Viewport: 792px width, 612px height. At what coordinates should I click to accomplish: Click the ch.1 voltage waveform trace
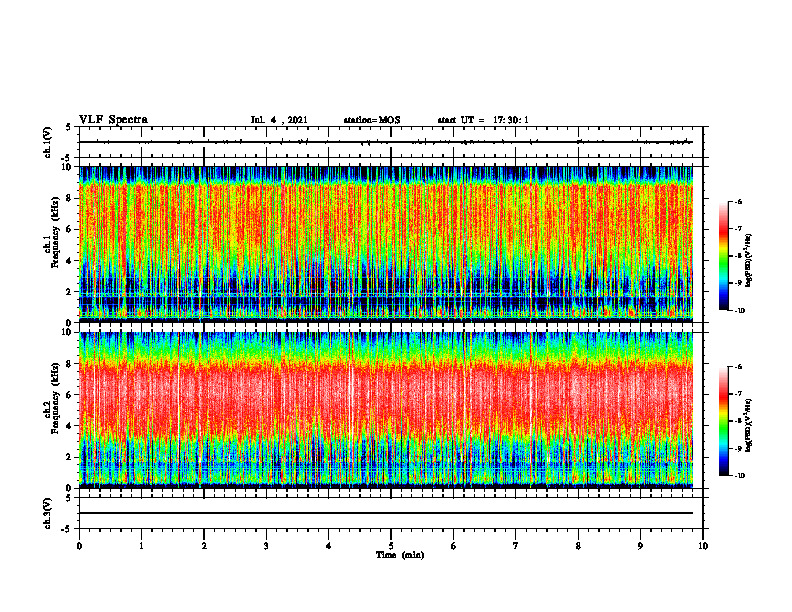point(386,142)
